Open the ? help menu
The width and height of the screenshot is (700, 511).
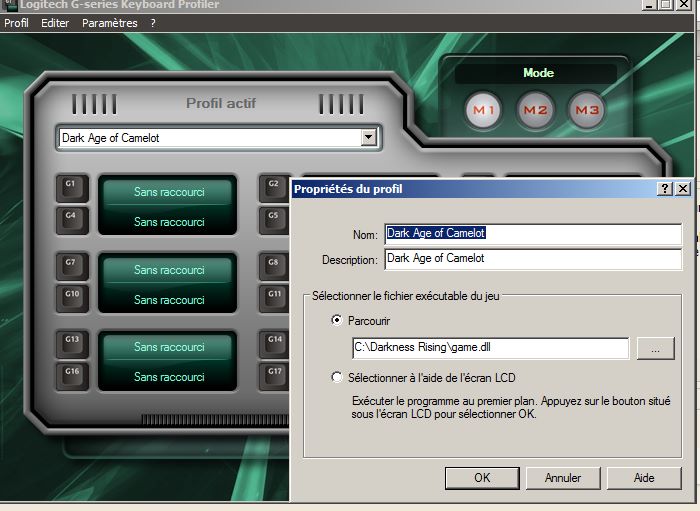(x=153, y=23)
